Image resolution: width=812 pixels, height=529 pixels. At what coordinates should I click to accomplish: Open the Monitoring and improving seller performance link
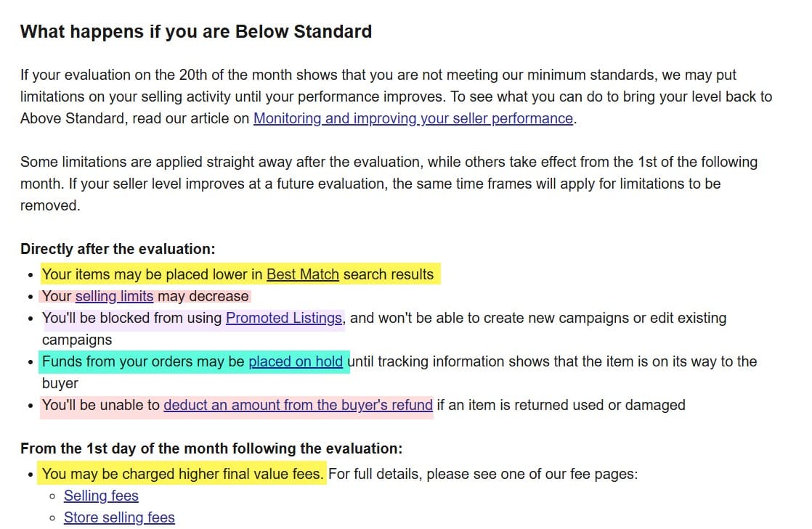[x=413, y=118]
